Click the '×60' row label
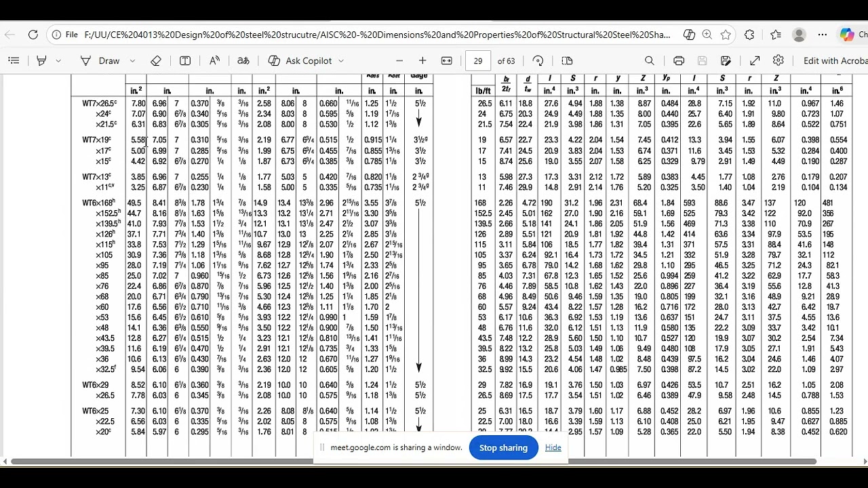The height and width of the screenshot is (488, 868). coord(102,307)
